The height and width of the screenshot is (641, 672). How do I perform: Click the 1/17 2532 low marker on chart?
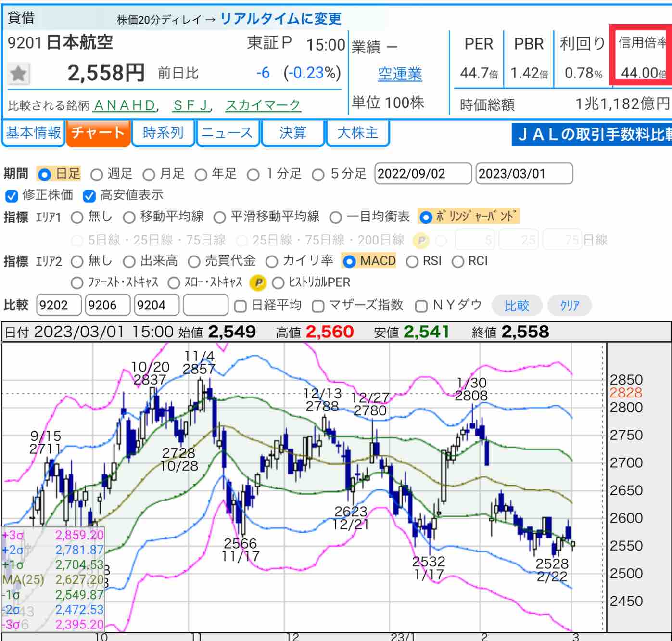429,568
